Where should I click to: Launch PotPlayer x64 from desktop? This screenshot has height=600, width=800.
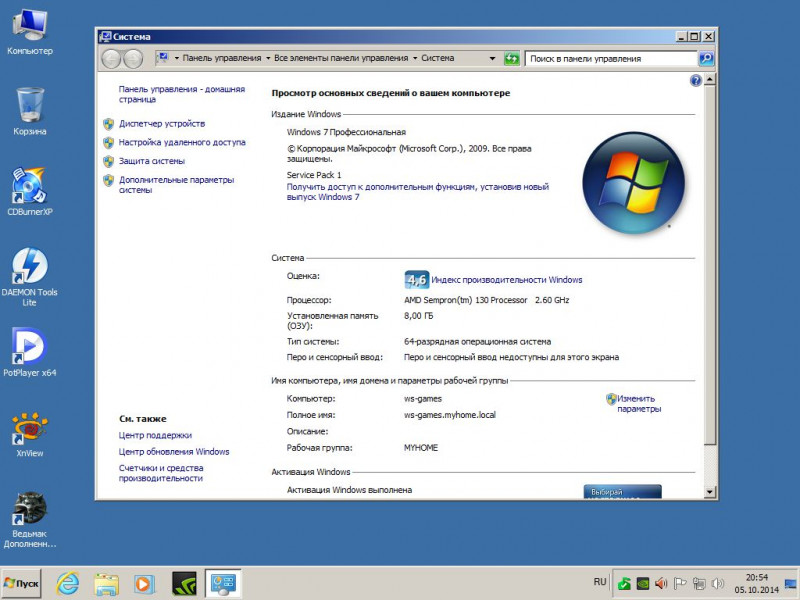coord(29,348)
